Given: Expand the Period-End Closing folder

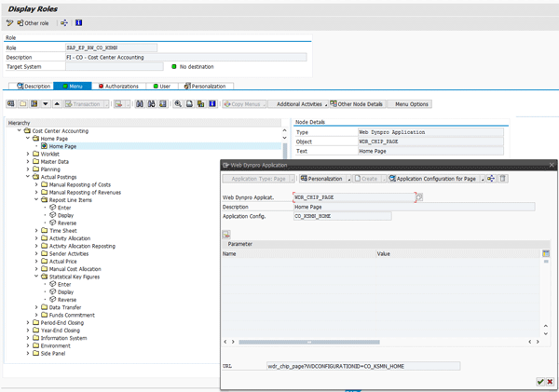Looking at the screenshot, I should (x=28, y=322).
